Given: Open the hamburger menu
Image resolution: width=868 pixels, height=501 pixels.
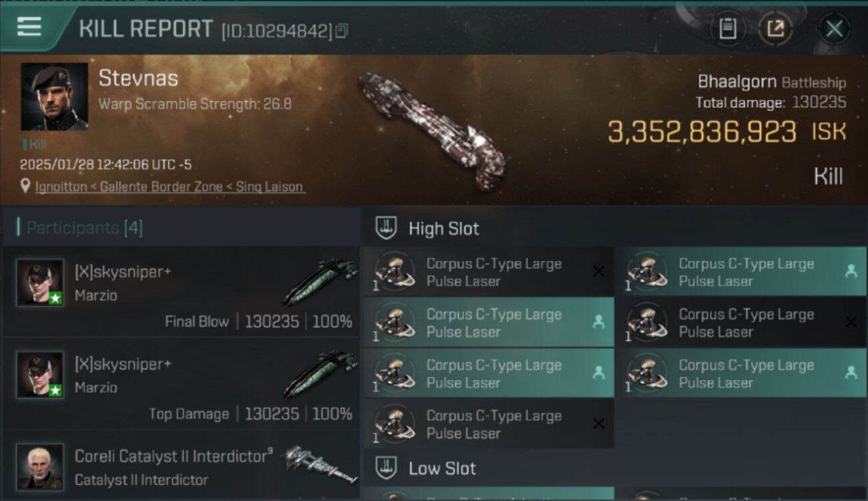Looking at the screenshot, I should 30,27.
